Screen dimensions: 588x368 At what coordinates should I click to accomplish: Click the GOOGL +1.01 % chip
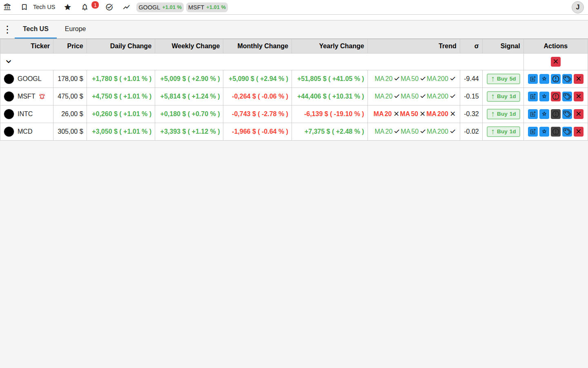point(160,7)
